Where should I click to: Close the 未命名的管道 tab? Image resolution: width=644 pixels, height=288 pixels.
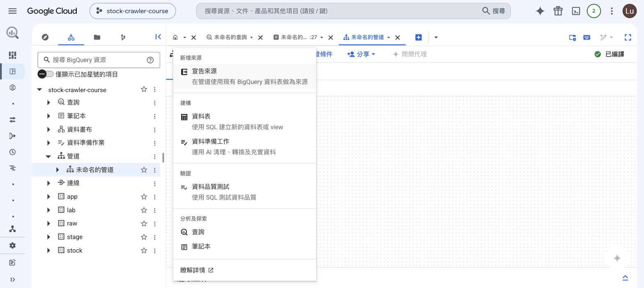(398, 37)
